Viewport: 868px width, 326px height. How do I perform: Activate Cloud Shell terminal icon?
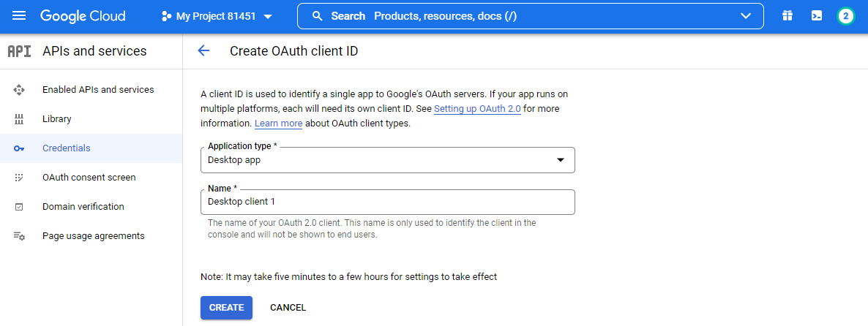pyautogui.click(x=816, y=16)
